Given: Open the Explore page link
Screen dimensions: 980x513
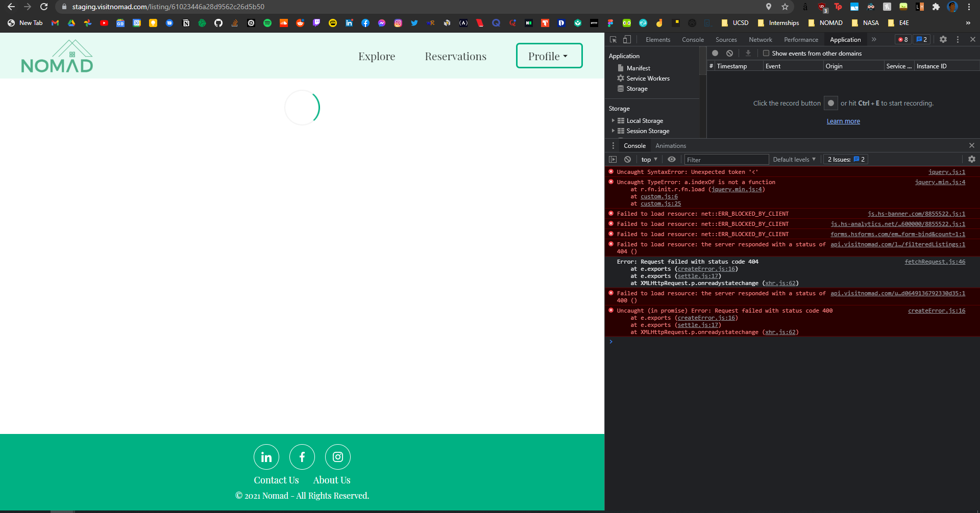Looking at the screenshot, I should click(x=377, y=56).
